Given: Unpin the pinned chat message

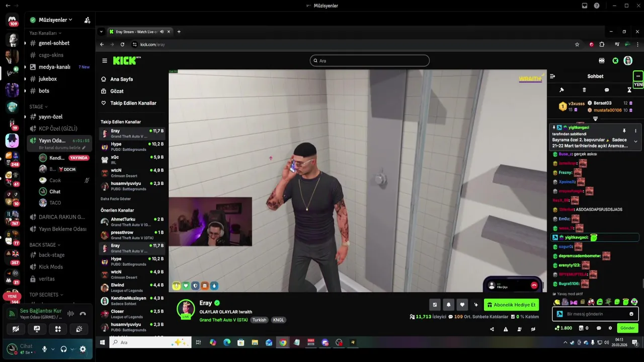Looking at the screenshot, I should (624, 131).
